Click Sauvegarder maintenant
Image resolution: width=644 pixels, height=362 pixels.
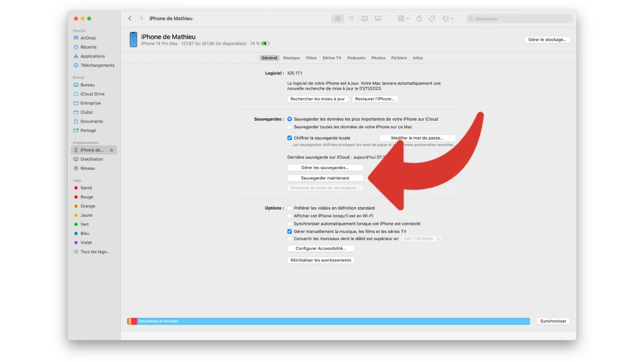click(325, 178)
